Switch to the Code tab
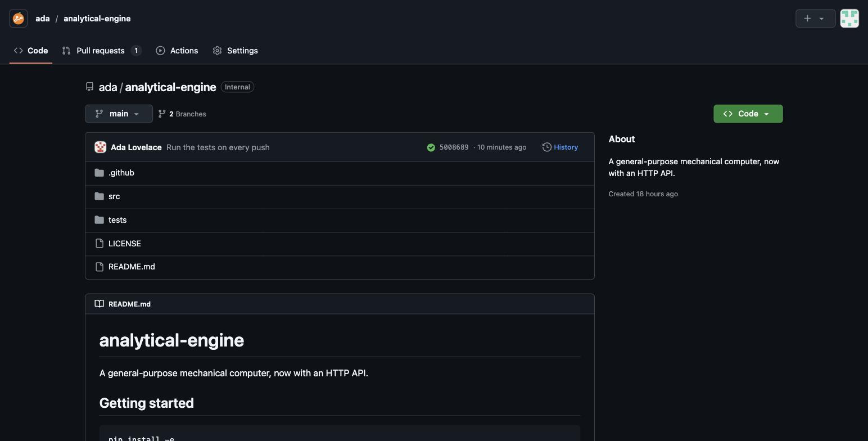Viewport: 868px width, 441px height. [31, 51]
